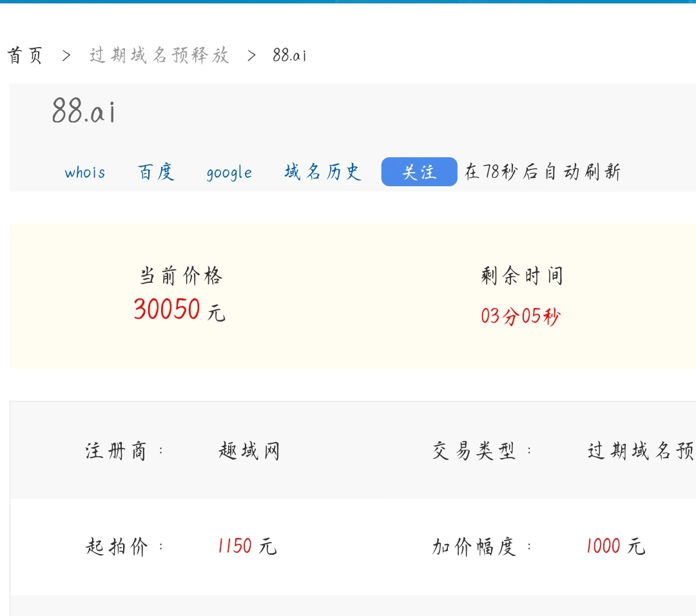
Task: Open the google search link
Action: pos(229,173)
